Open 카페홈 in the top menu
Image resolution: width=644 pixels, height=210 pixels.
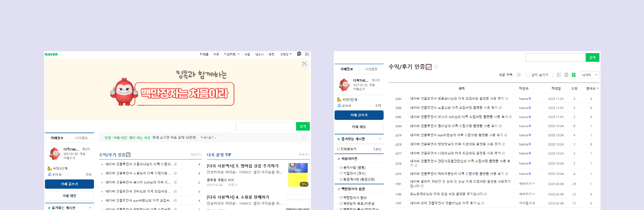[x=204, y=54]
